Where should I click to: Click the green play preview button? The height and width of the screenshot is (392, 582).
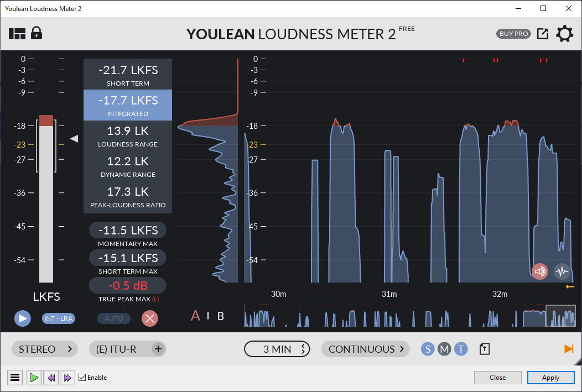[x=34, y=378]
